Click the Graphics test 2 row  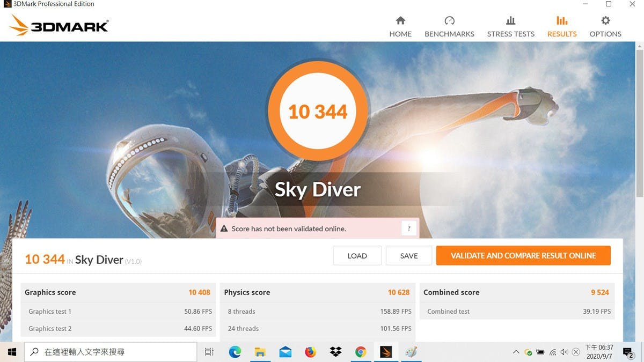coord(118,329)
